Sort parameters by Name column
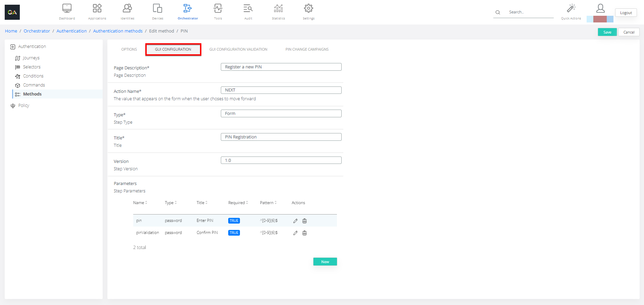This screenshot has height=305, width=644. pyautogui.click(x=140, y=203)
